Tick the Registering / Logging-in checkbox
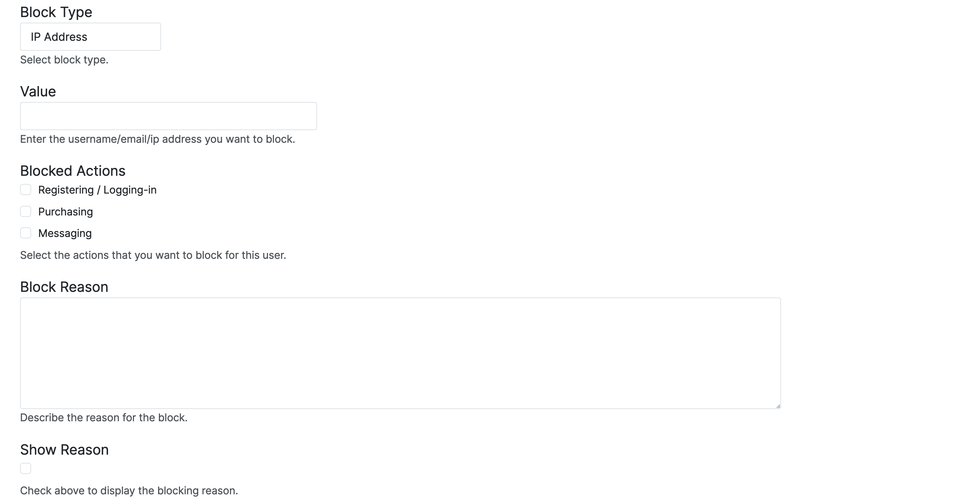The image size is (980, 501). point(26,189)
